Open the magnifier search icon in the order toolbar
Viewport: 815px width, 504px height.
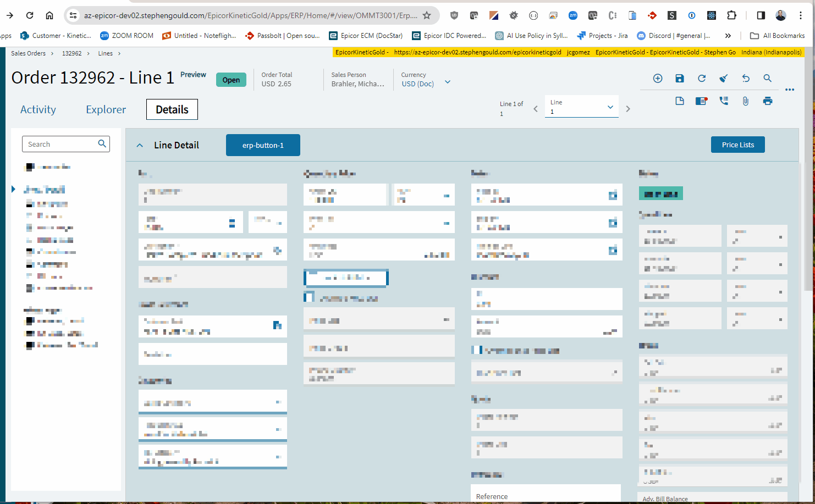point(768,79)
